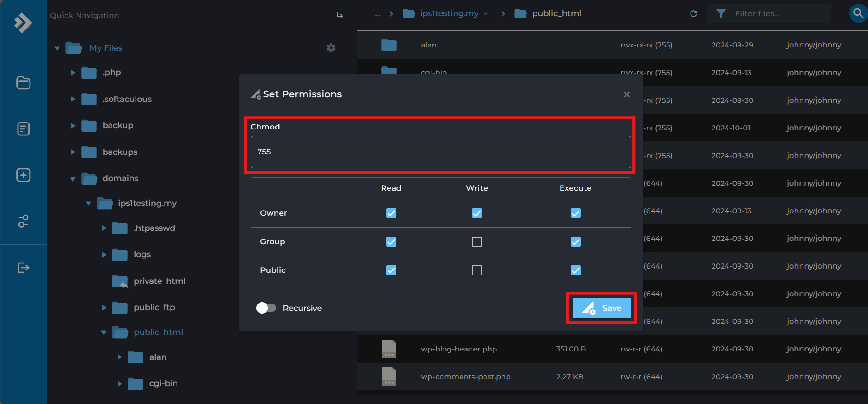The width and height of the screenshot is (868, 404).
Task: Open the file manager sidebar icon
Action: coord(23,83)
